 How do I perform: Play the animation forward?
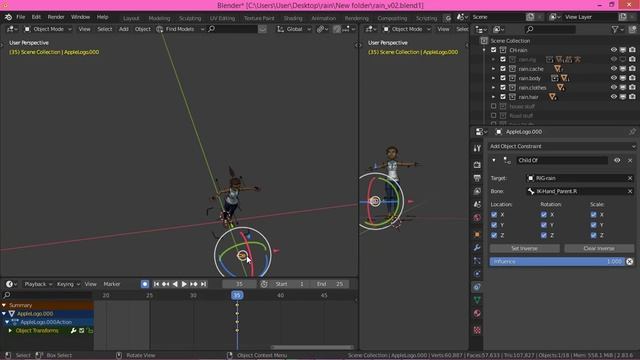pyautogui.click(x=184, y=284)
